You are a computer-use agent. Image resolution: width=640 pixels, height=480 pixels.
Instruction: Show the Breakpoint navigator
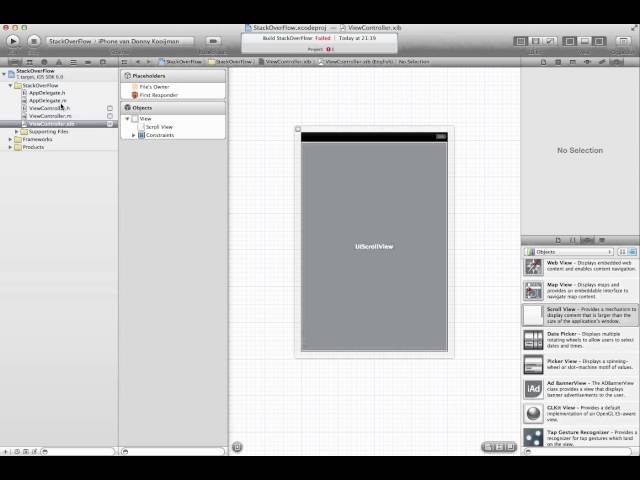point(88,62)
